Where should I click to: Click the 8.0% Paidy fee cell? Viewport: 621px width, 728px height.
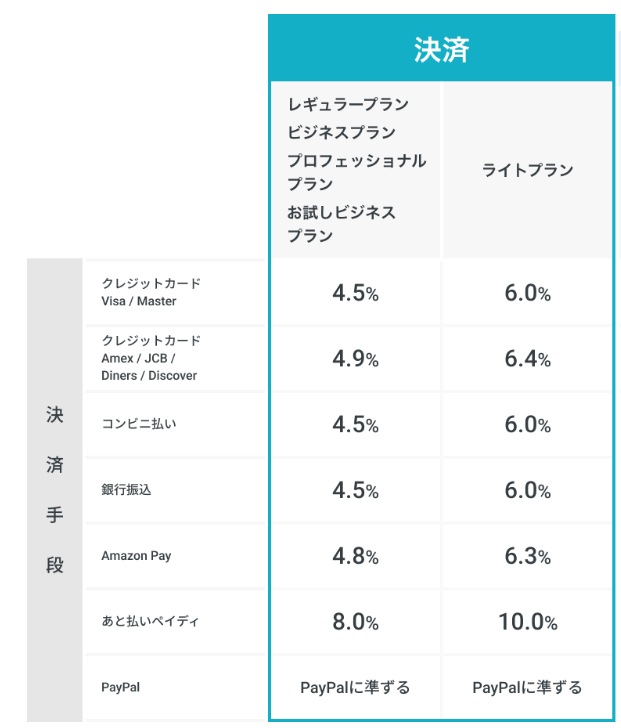click(355, 622)
